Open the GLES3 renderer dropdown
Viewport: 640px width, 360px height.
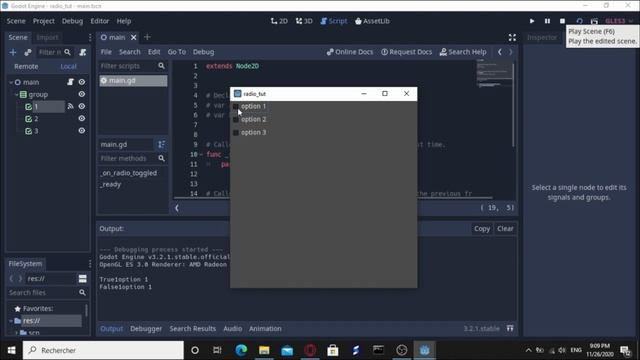(x=618, y=21)
